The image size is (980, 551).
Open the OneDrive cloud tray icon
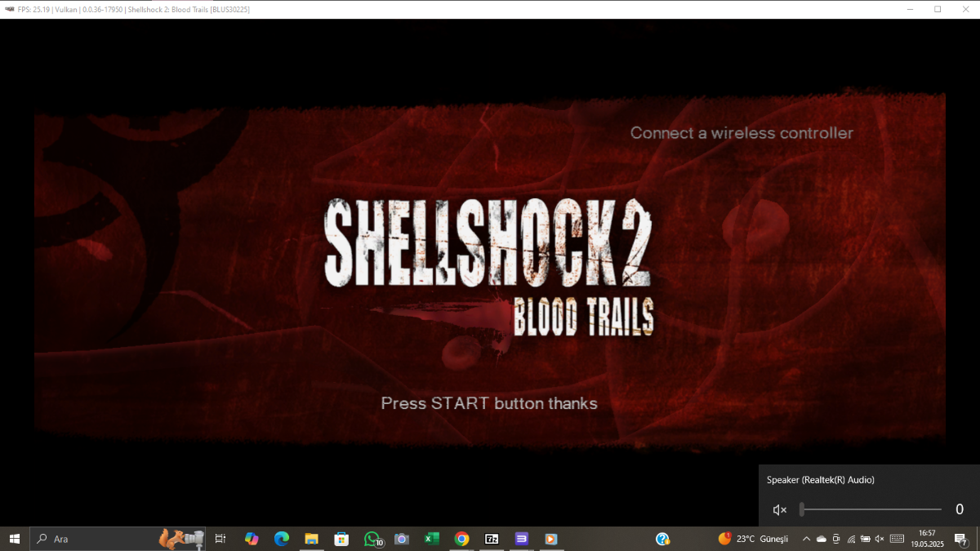pyautogui.click(x=822, y=539)
